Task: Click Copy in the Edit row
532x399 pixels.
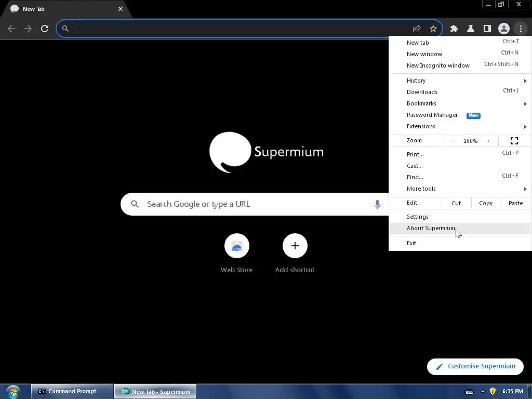Action: click(486, 203)
